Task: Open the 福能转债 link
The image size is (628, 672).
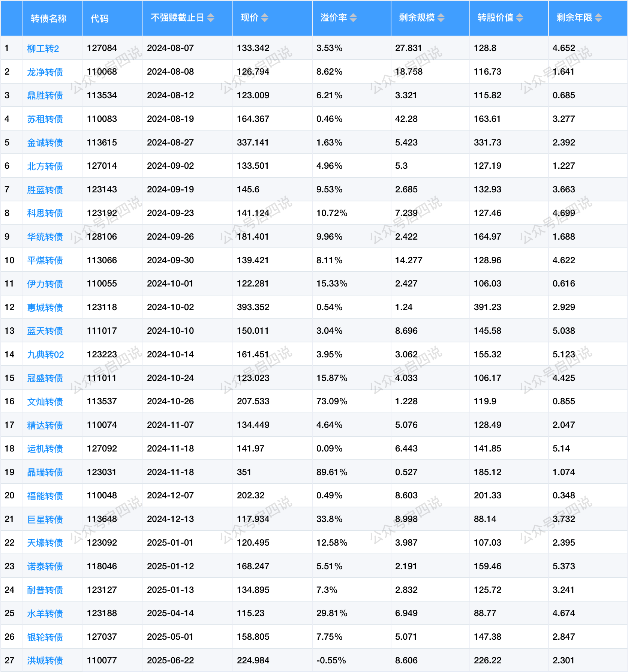Action: click(x=45, y=496)
